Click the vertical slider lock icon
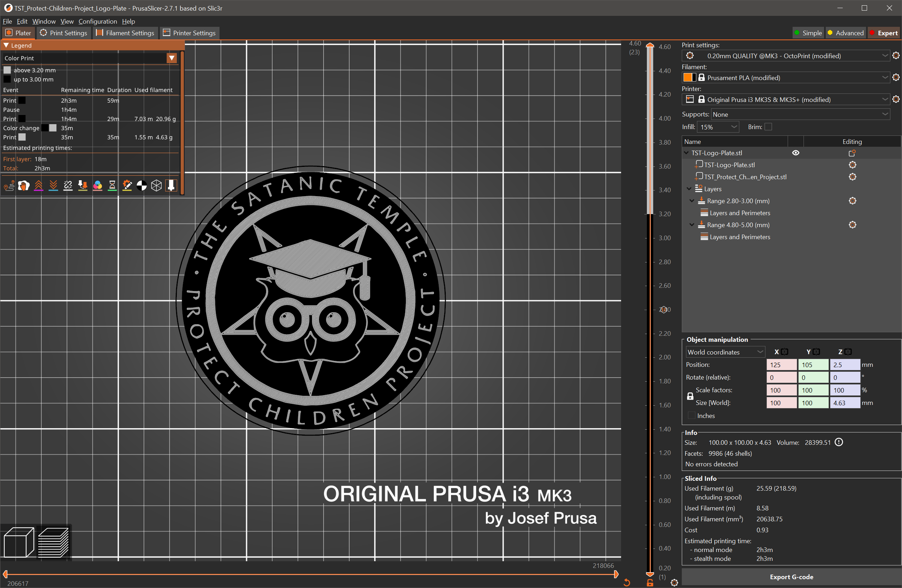This screenshot has height=588, width=902. point(650,583)
